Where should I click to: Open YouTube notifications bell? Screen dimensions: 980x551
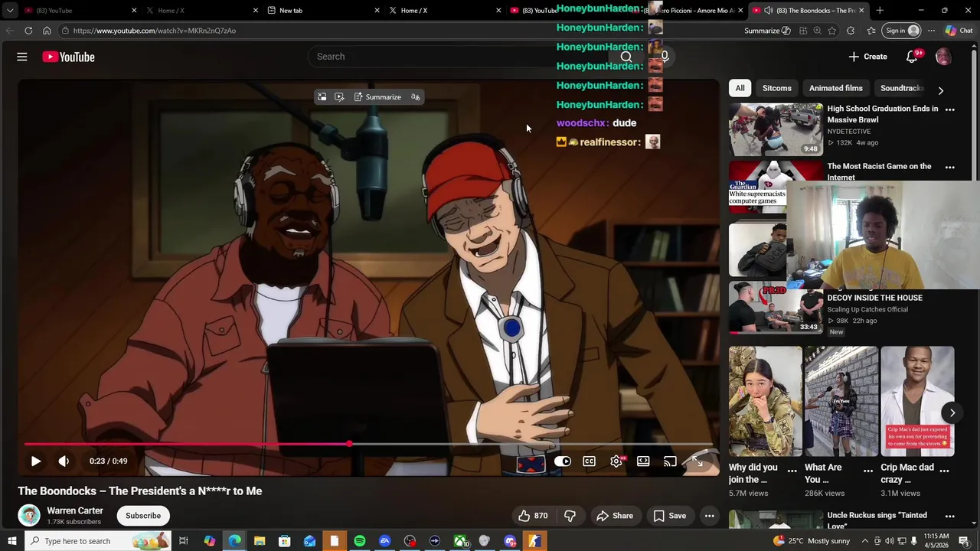pos(912,57)
